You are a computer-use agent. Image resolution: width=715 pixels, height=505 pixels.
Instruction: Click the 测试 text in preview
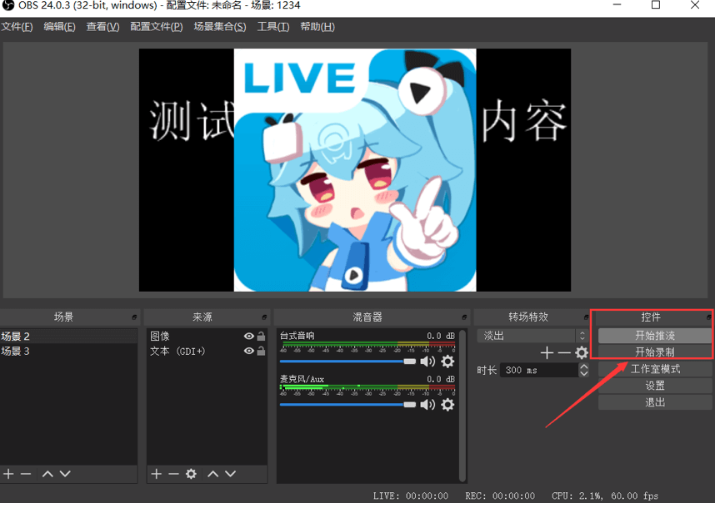click(x=192, y=120)
